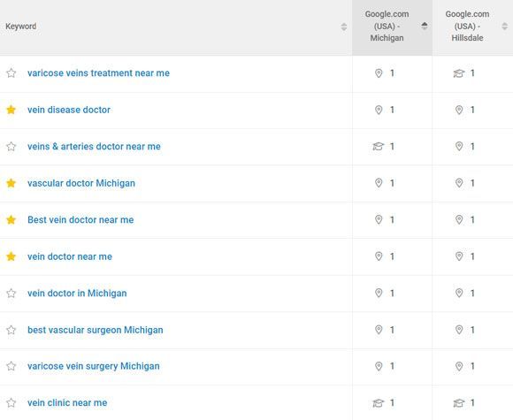Click Hillsdale map pin for 'vein doctor near me'
The height and width of the screenshot is (420, 513).
tap(459, 256)
